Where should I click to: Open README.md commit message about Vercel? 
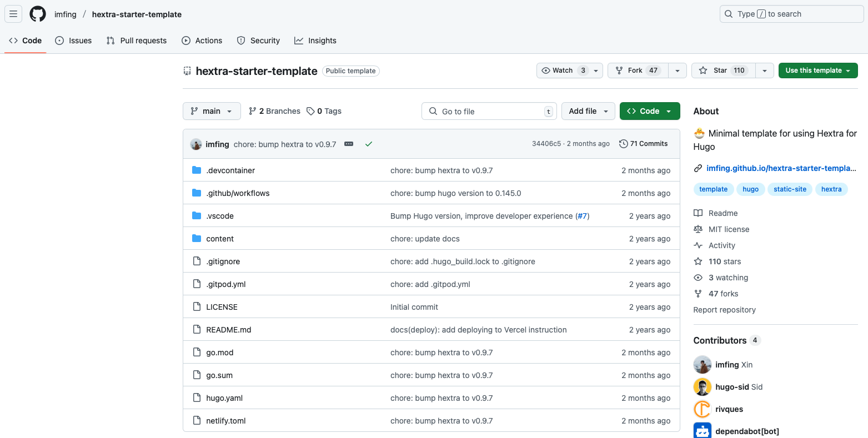[479, 330]
